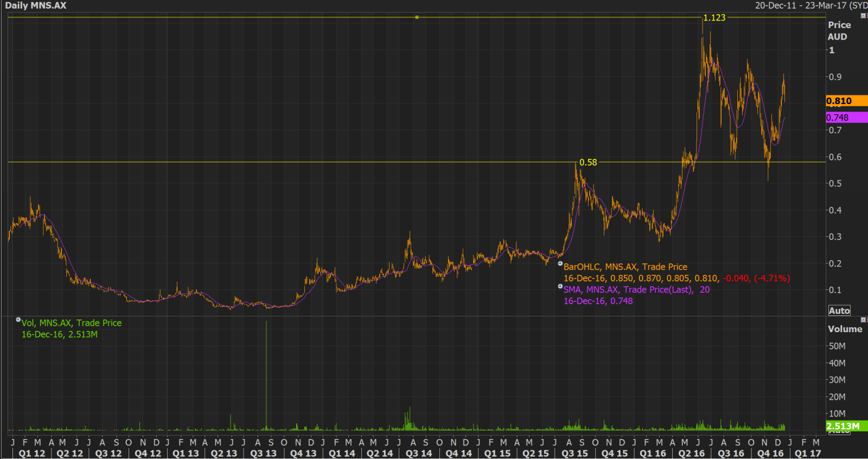Screen dimensions: 868x459
Task: Click the 0.3 price axis label
Action: coord(835,237)
